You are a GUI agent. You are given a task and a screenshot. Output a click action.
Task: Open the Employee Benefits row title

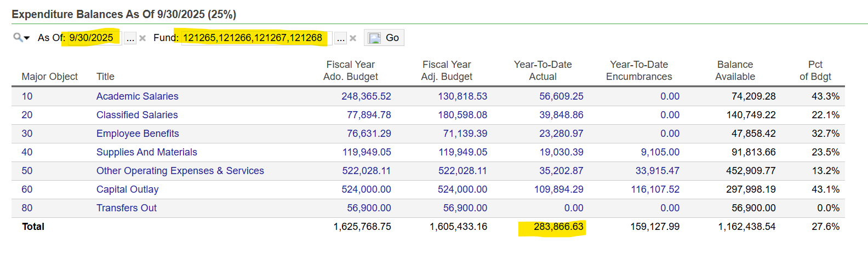point(138,134)
